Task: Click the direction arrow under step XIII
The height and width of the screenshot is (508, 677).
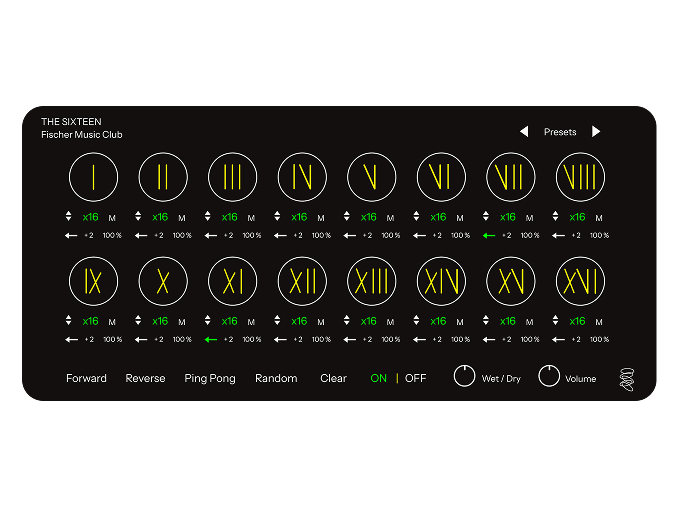Action: 350,340
